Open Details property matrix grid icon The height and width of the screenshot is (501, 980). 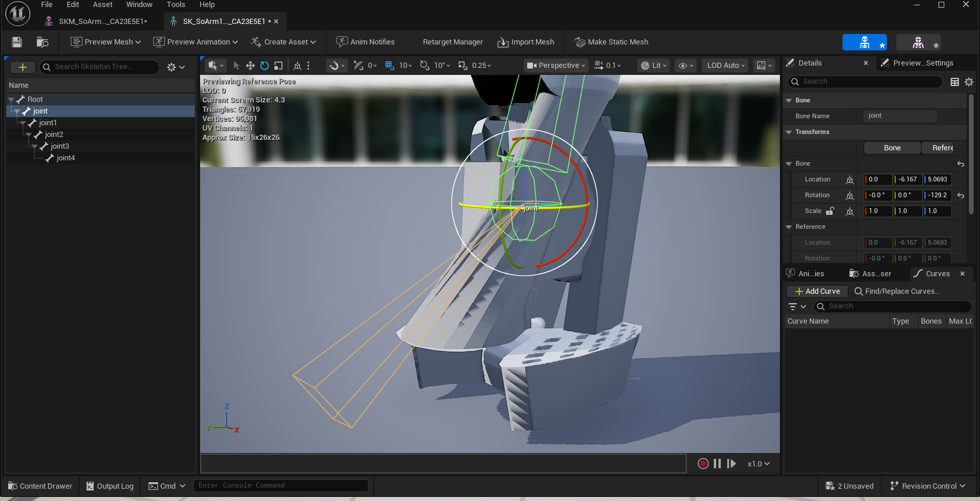[x=955, y=82]
